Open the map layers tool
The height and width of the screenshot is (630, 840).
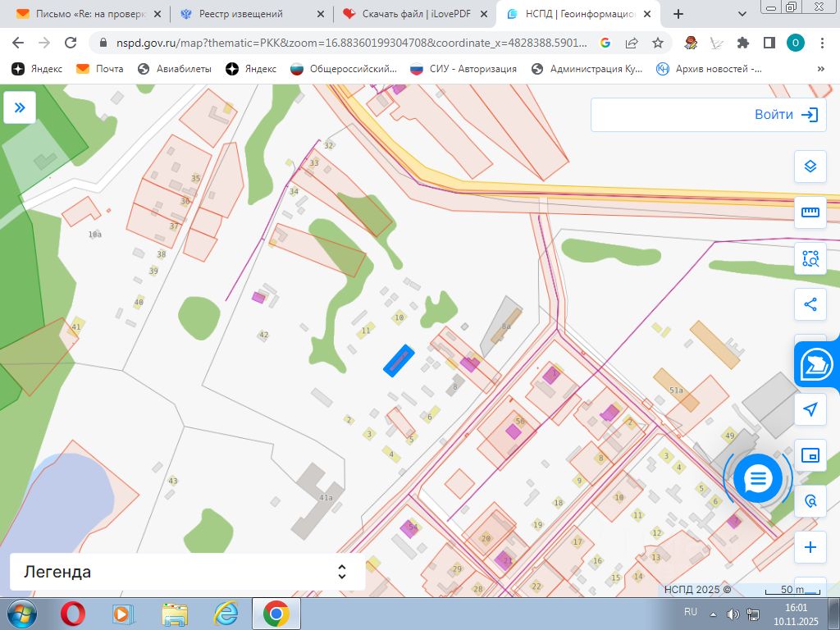coord(810,166)
